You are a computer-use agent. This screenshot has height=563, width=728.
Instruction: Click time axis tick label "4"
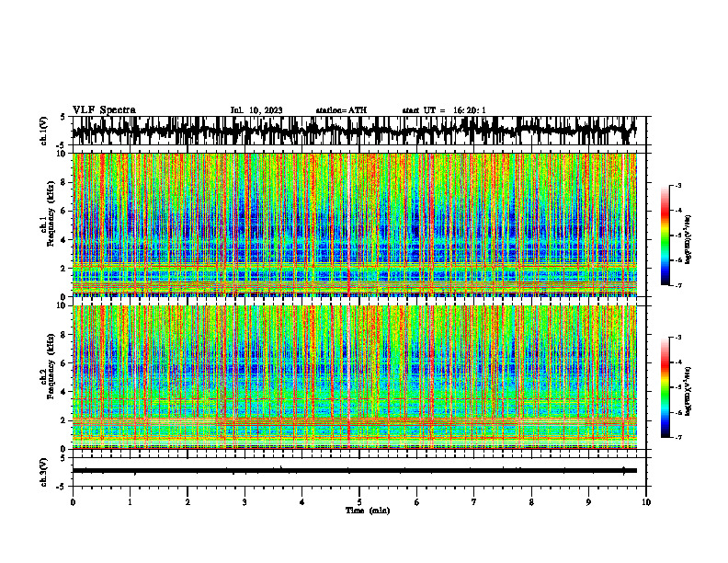(x=302, y=502)
